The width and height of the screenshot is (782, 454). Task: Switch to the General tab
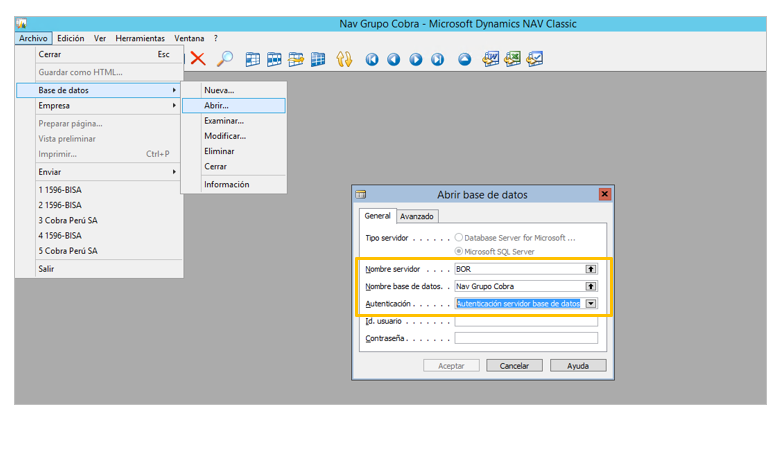point(377,216)
